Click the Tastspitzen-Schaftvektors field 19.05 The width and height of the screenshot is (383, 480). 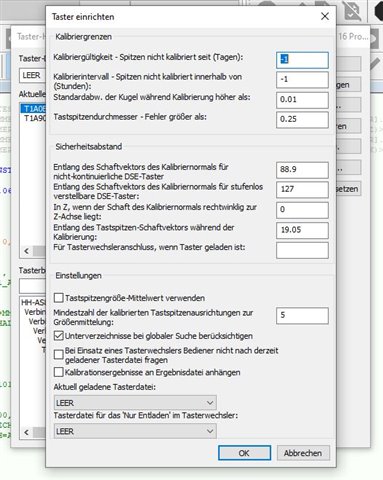point(302,230)
